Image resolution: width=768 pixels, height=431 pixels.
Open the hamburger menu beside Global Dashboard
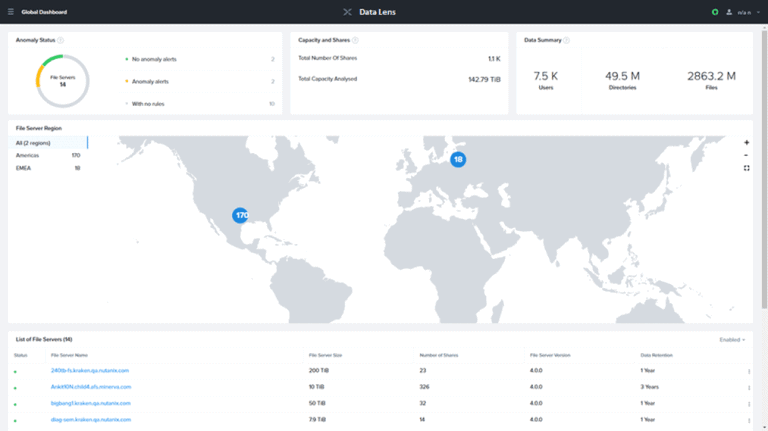10,12
